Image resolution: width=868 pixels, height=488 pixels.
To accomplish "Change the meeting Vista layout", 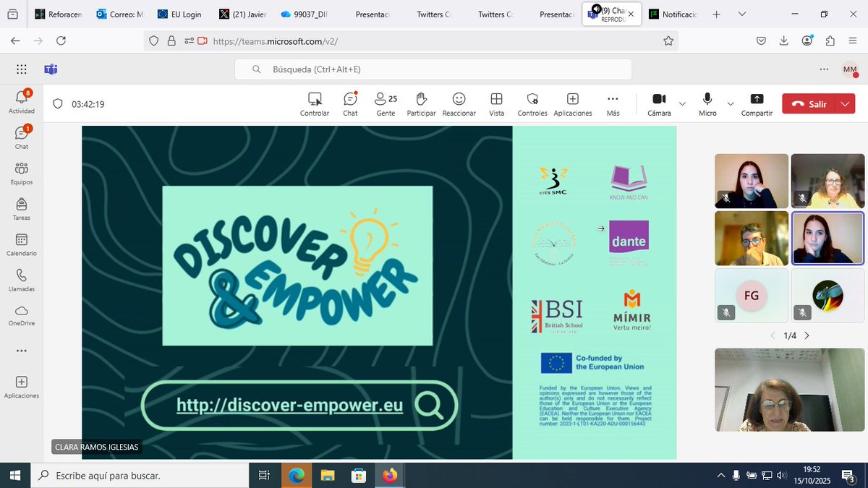I will pyautogui.click(x=496, y=104).
